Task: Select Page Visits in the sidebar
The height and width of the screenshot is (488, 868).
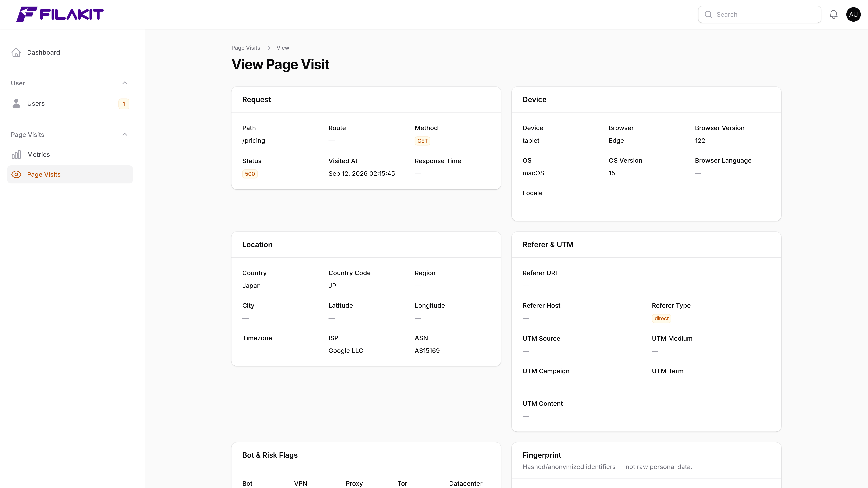Action: 70,174
